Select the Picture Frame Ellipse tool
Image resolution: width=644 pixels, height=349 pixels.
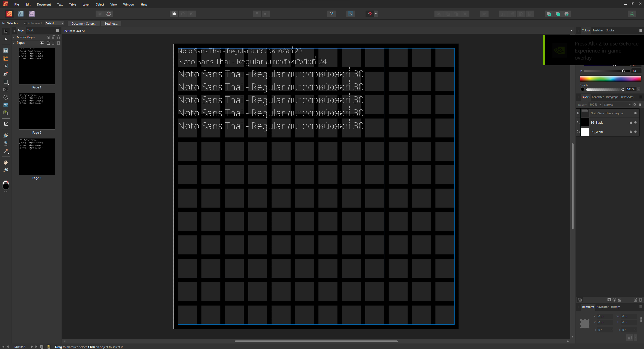click(x=6, y=97)
